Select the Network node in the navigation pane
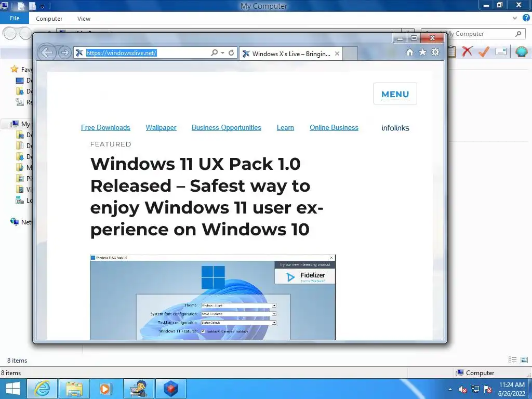 click(21, 222)
